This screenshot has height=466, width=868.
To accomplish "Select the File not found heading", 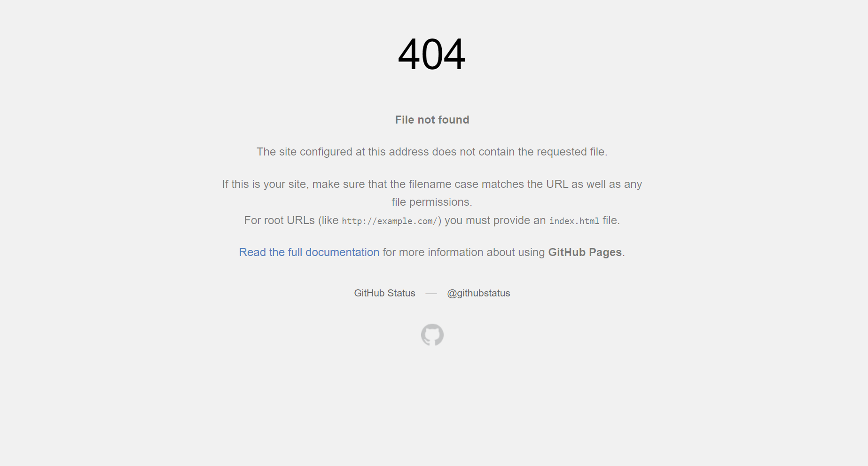I will click(432, 120).
